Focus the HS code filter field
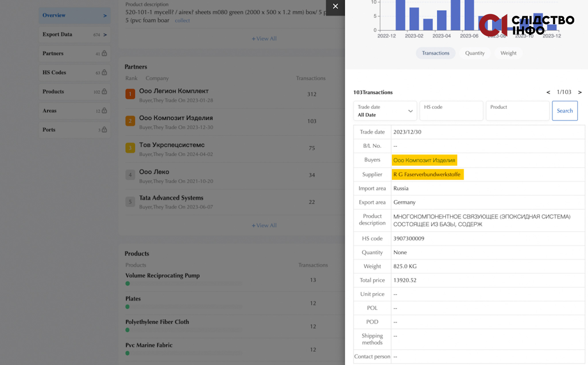The width and height of the screenshot is (588, 365). click(x=451, y=111)
